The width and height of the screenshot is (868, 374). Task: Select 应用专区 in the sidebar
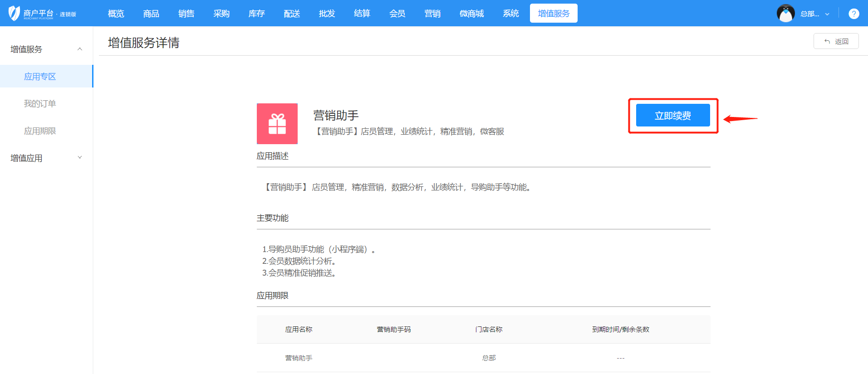tap(40, 77)
